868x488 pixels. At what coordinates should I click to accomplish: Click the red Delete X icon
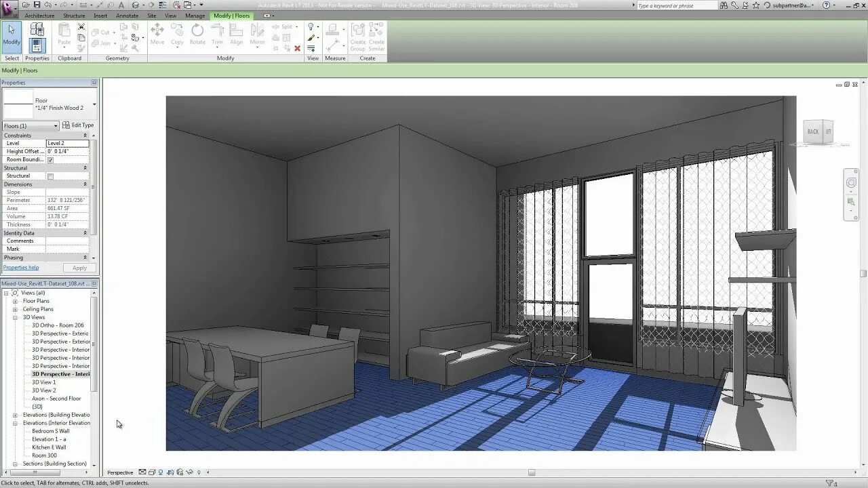[297, 49]
